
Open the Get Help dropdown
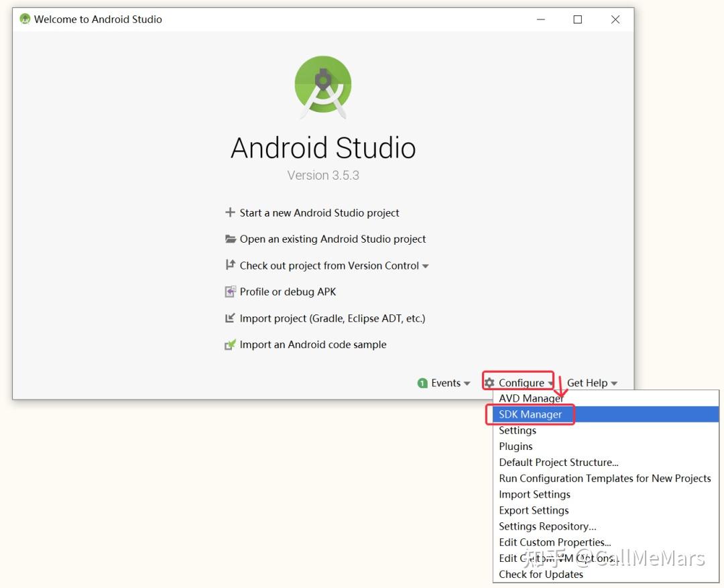592,384
